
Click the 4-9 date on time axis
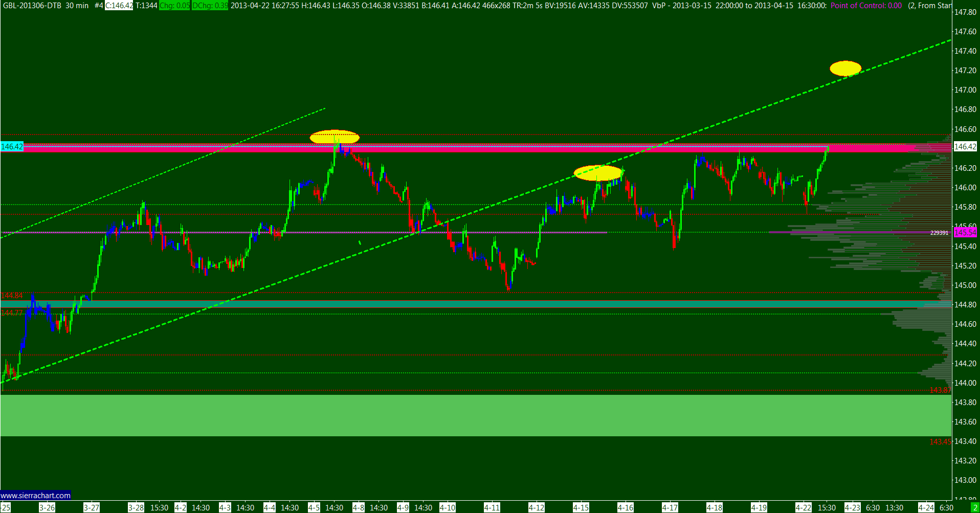403,508
